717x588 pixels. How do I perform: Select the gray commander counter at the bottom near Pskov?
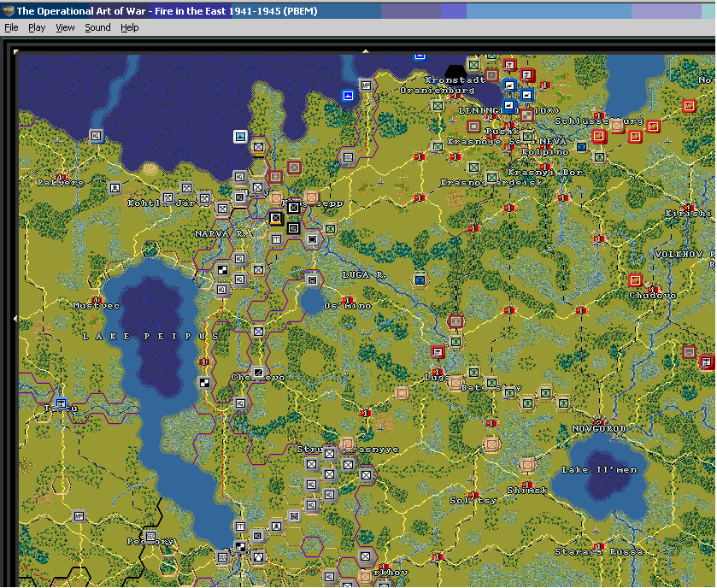276,526
